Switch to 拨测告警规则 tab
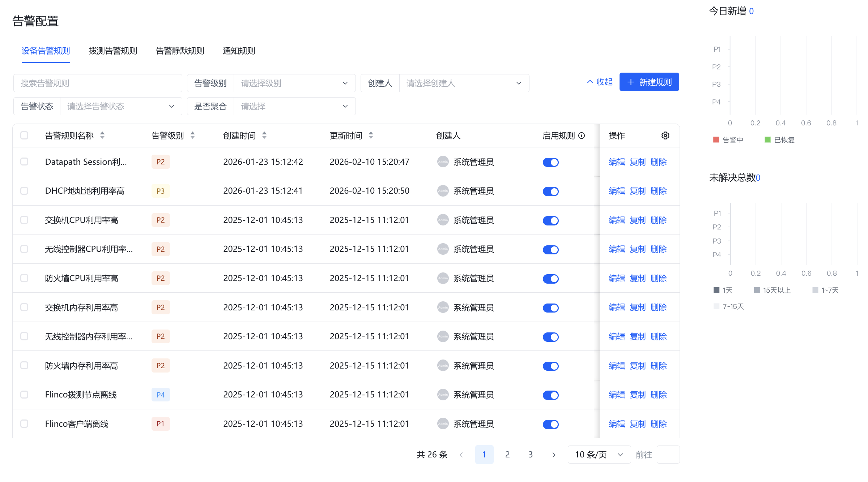Image resolution: width=868 pixels, height=482 pixels. (113, 51)
